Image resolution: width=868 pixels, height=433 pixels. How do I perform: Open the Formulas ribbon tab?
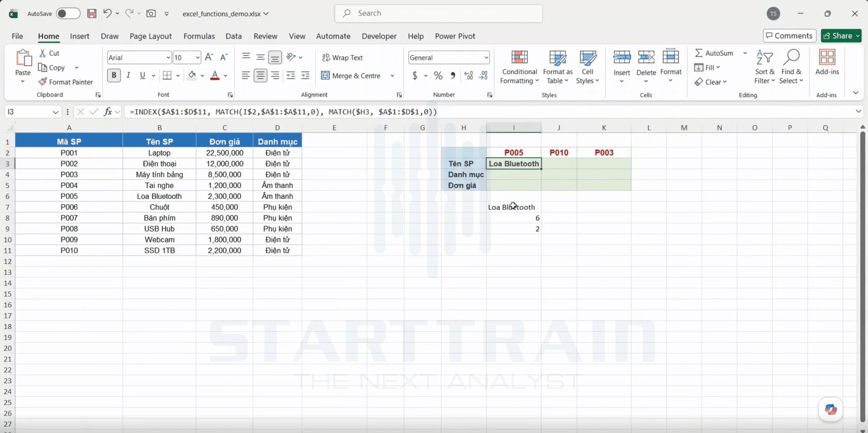(x=199, y=36)
